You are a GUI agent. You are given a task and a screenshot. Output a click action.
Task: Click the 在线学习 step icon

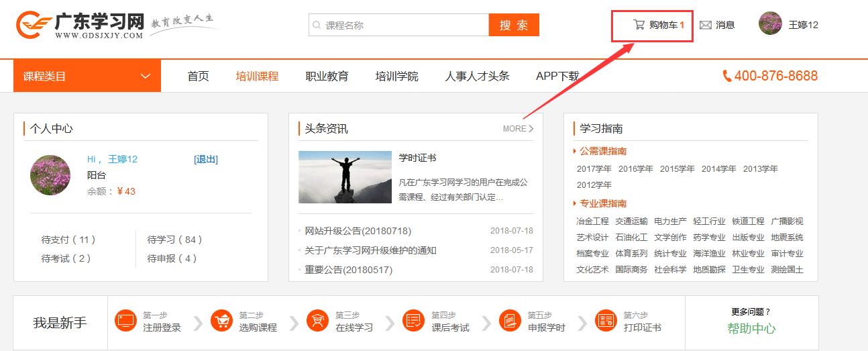point(317,321)
